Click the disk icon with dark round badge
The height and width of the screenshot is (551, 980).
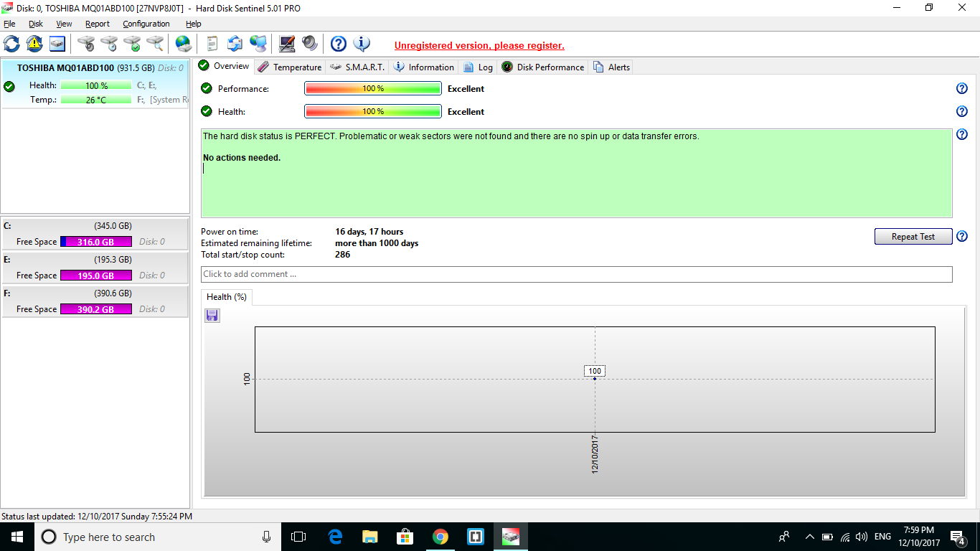coord(86,44)
